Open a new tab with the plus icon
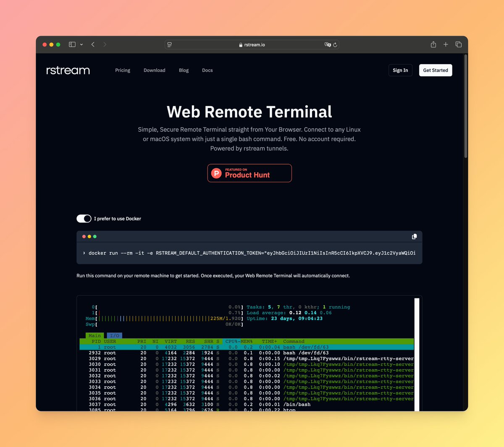The height and width of the screenshot is (447, 504). [446, 44]
